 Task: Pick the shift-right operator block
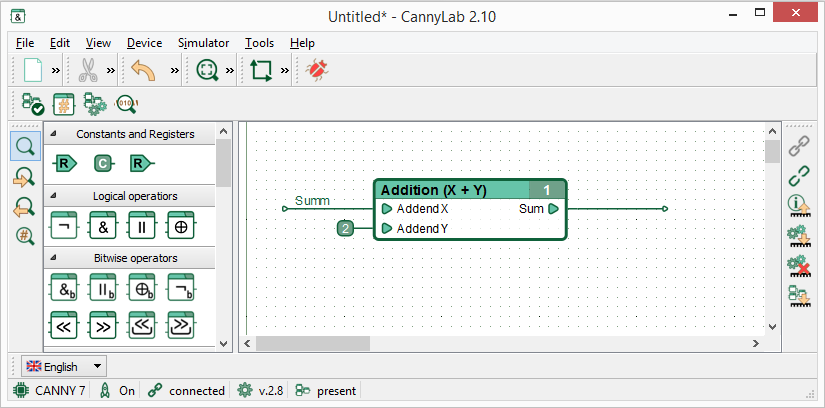(103, 325)
